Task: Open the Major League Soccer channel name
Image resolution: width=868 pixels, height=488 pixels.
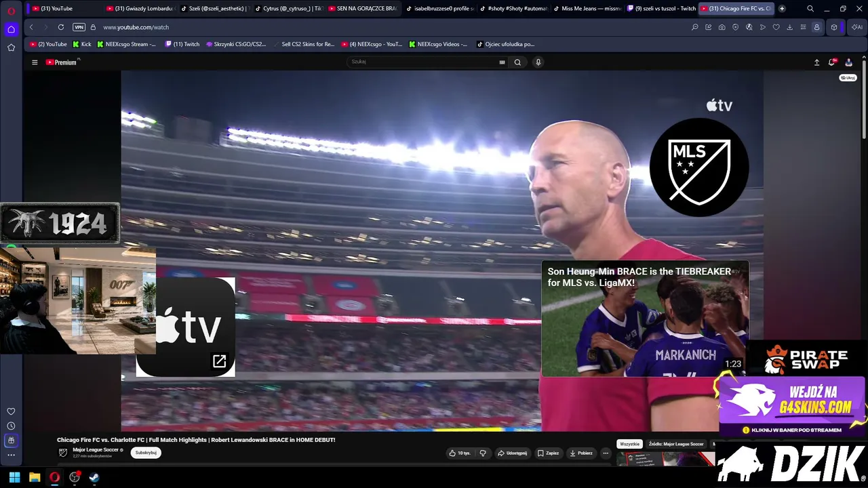Action: (x=96, y=450)
